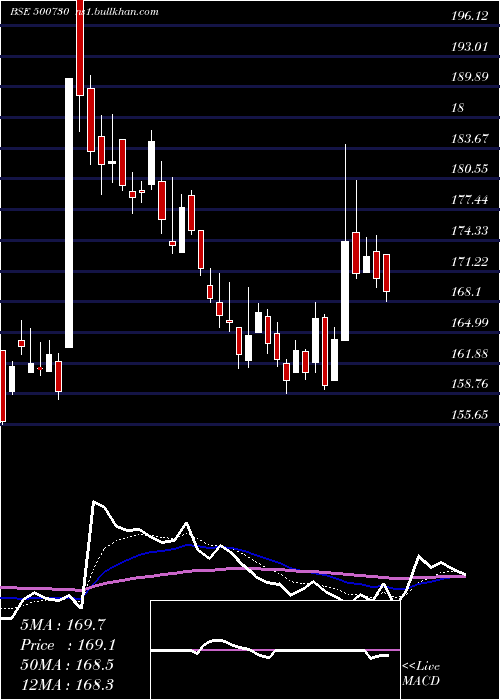The height and width of the screenshot is (700, 500).
Task: Click the 158.76 price level label
Action: pos(469,383)
